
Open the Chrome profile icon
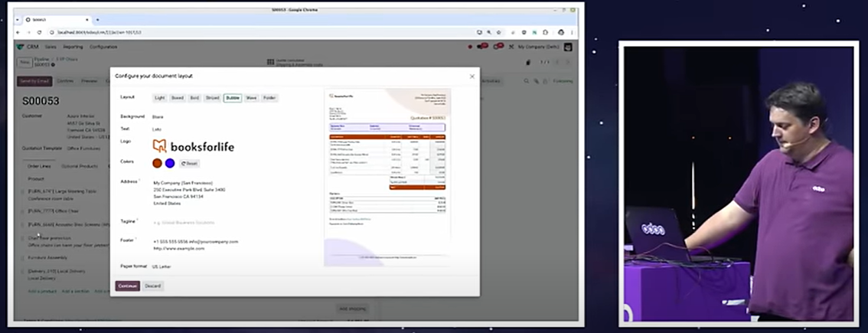pos(561,33)
